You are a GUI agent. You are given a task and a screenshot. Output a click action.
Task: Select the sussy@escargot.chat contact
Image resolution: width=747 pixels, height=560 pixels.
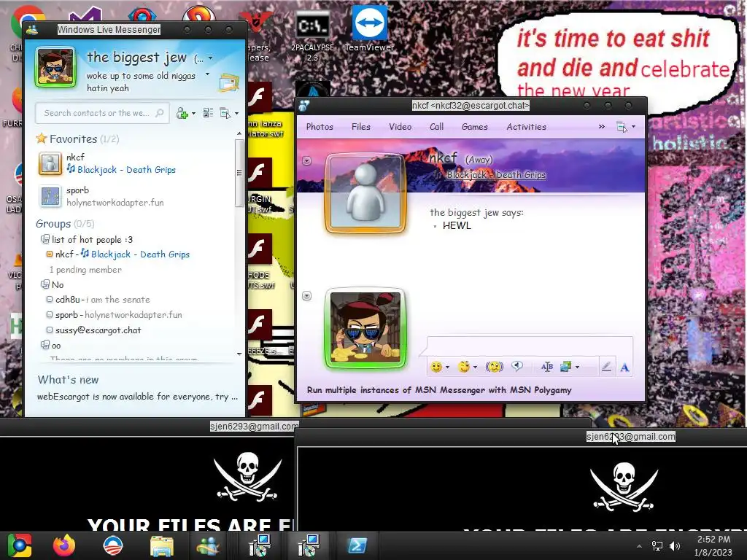point(98,330)
